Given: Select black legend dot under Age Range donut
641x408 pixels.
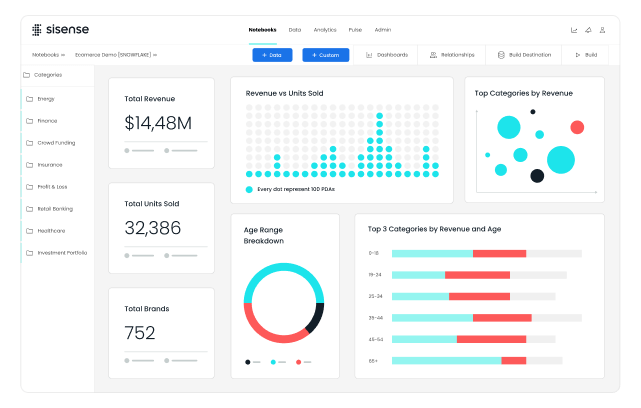Looking at the screenshot, I should click(x=248, y=362).
